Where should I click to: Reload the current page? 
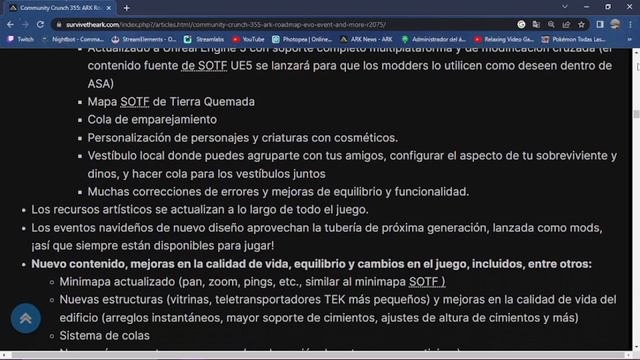40,24
